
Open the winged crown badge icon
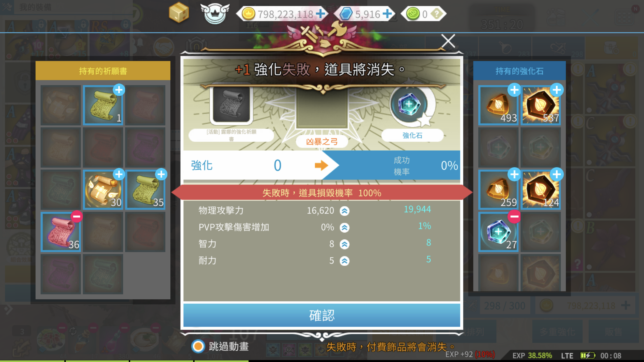click(x=215, y=13)
